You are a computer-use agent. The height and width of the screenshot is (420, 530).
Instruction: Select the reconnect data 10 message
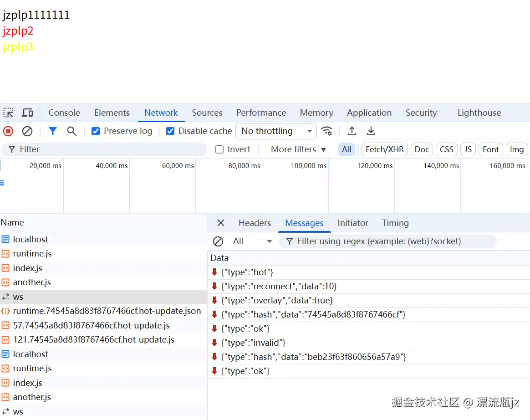coord(369,287)
